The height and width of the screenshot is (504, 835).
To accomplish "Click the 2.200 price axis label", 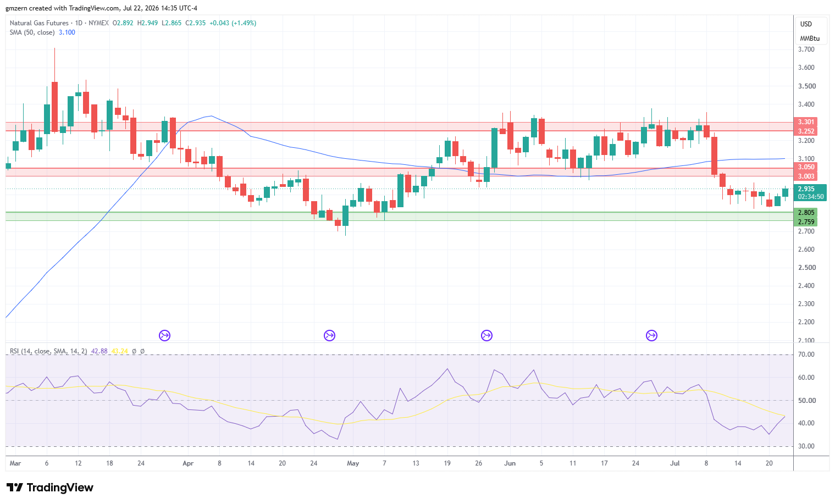I will [806, 322].
